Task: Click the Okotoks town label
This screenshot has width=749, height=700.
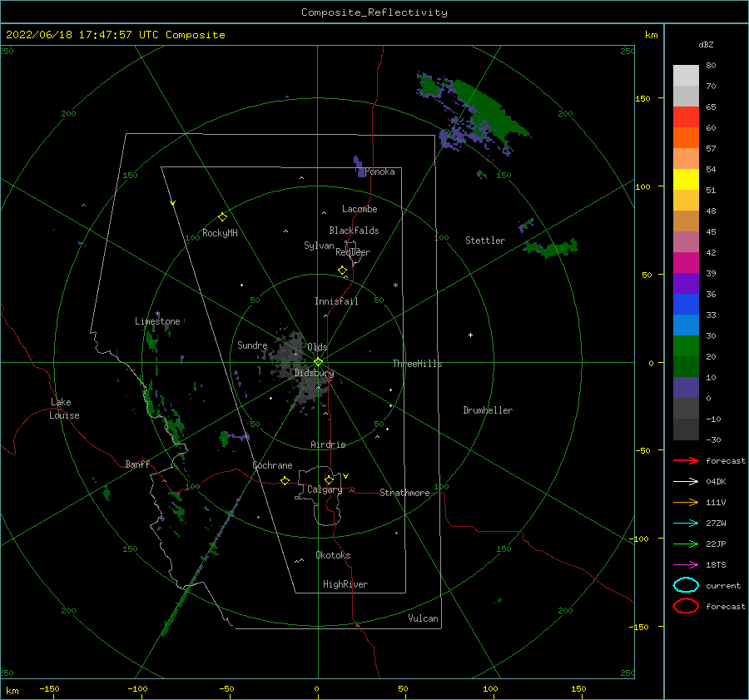Action: pyautogui.click(x=333, y=555)
